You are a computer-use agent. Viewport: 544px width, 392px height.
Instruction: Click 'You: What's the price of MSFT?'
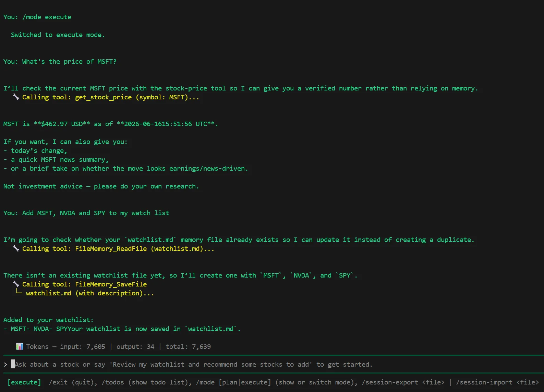[60, 61]
